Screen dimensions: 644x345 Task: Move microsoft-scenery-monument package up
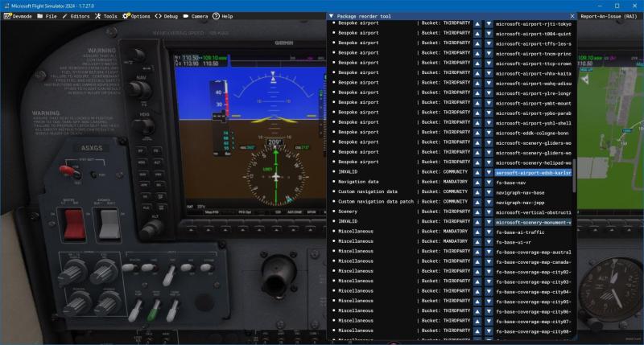tap(477, 222)
